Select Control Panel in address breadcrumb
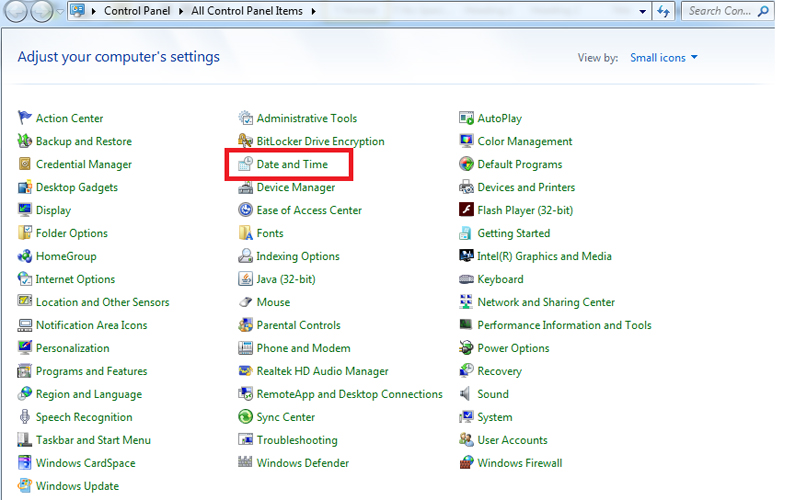This screenshot has width=800, height=500. (x=140, y=11)
